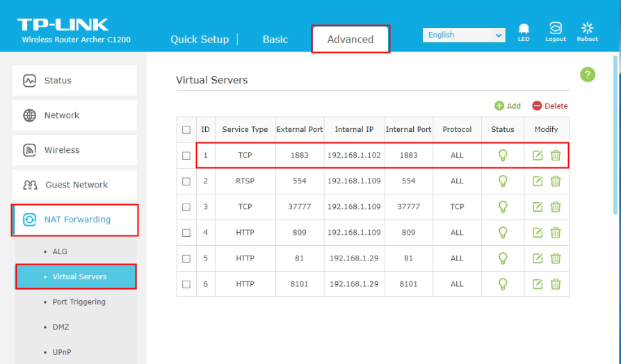Viewport: 621px width, 364px height.
Task: Click trash icon for port 8101 entry
Action: coord(556,284)
